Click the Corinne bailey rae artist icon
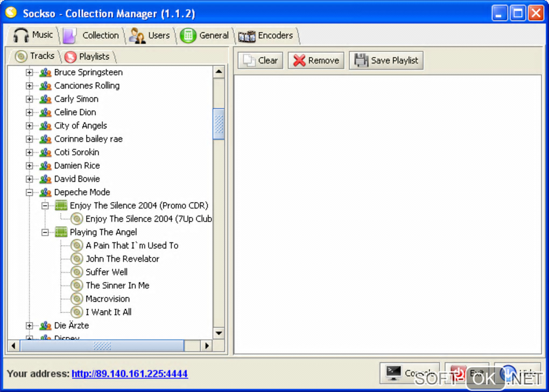Viewport: 549px width, 392px height. point(46,139)
